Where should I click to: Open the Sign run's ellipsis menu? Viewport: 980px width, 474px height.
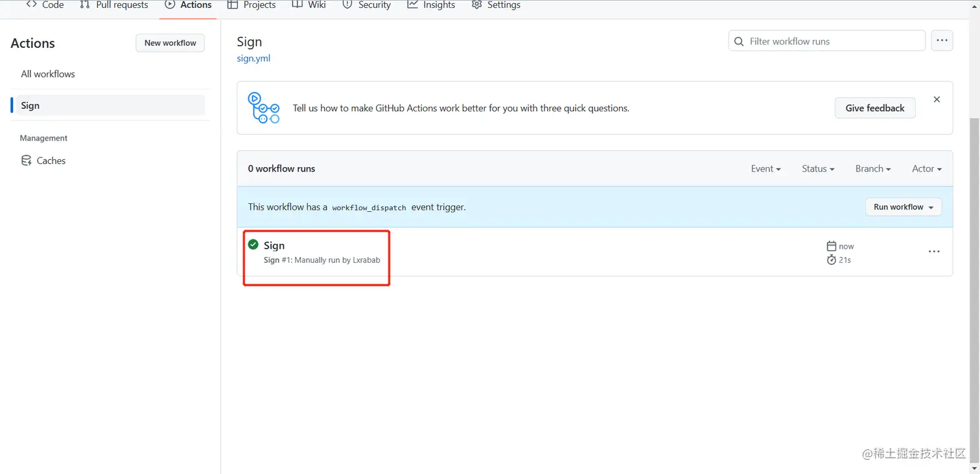point(934,252)
